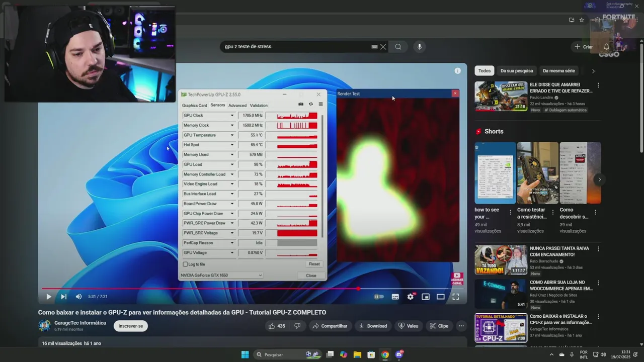Screen dimensions: 644x362
Task: Click GPU-Z screenshot camera icon
Action: [301, 105]
